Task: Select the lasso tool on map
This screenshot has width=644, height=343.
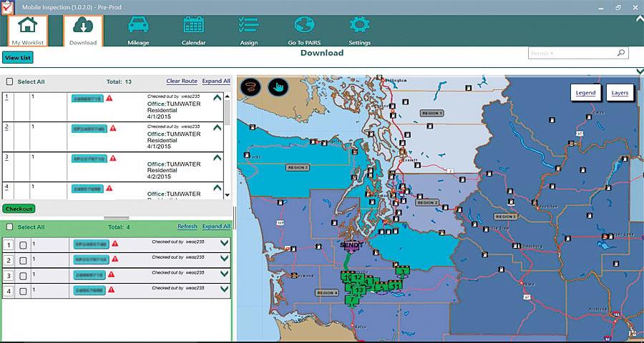Action: tap(253, 87)
